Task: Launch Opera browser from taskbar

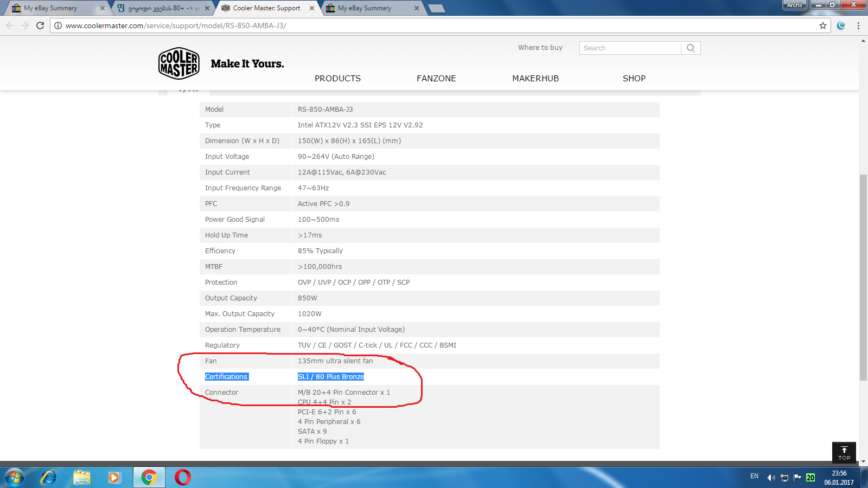Action: point(183,477)
